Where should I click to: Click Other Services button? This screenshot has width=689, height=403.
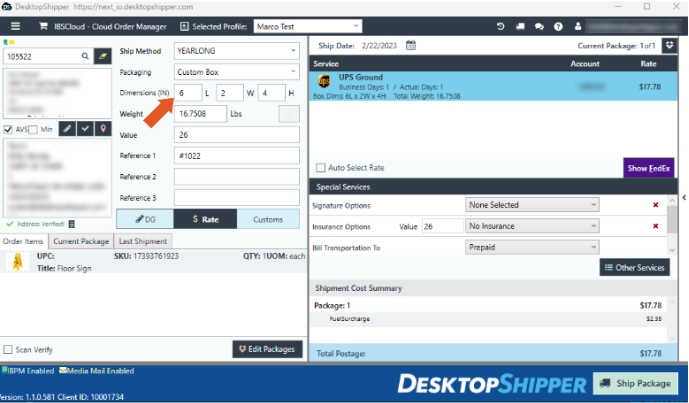tap(635, 267)
